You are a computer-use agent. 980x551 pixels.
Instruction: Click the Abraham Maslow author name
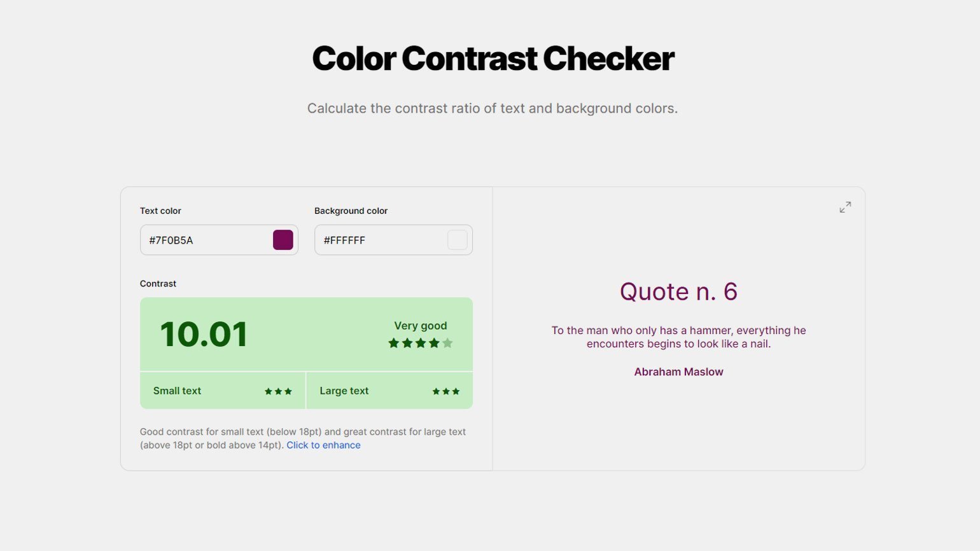[x=678, y=372]
